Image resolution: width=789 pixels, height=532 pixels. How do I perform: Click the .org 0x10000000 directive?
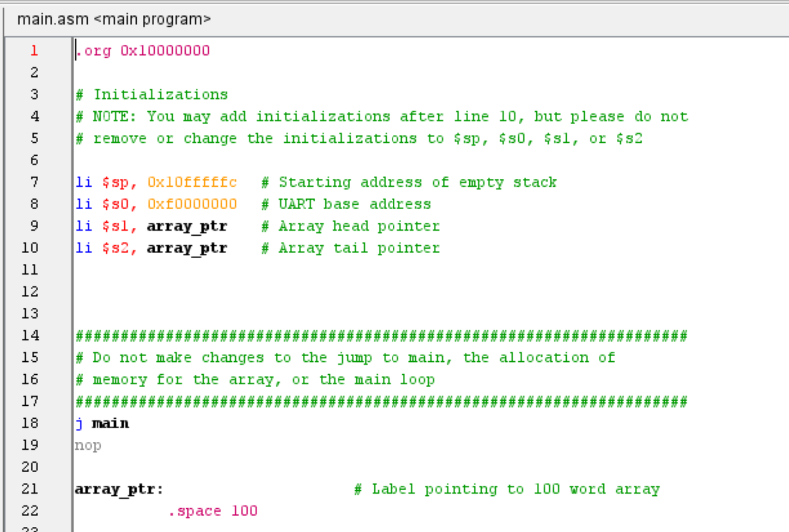click(x=142, y=50)
